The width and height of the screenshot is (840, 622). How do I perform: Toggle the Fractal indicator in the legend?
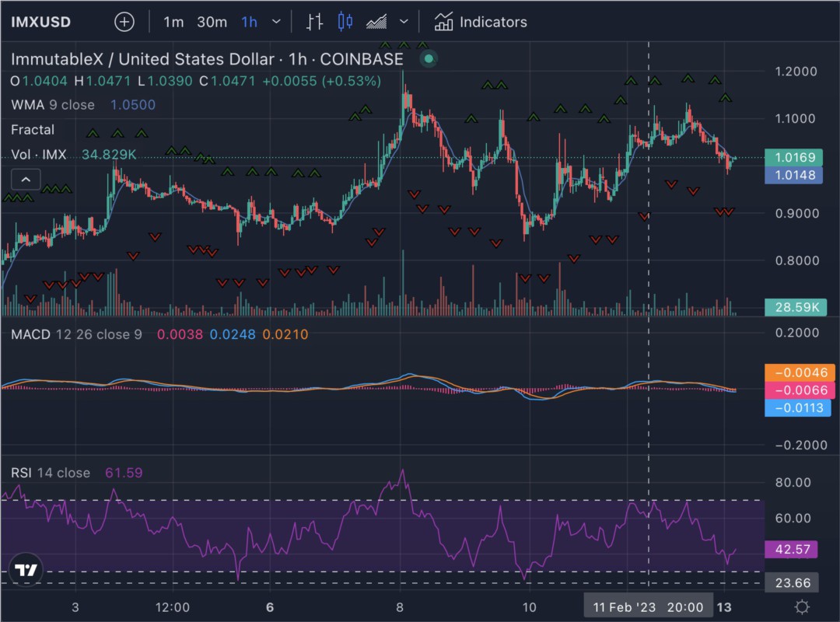(x=33, y=130)
